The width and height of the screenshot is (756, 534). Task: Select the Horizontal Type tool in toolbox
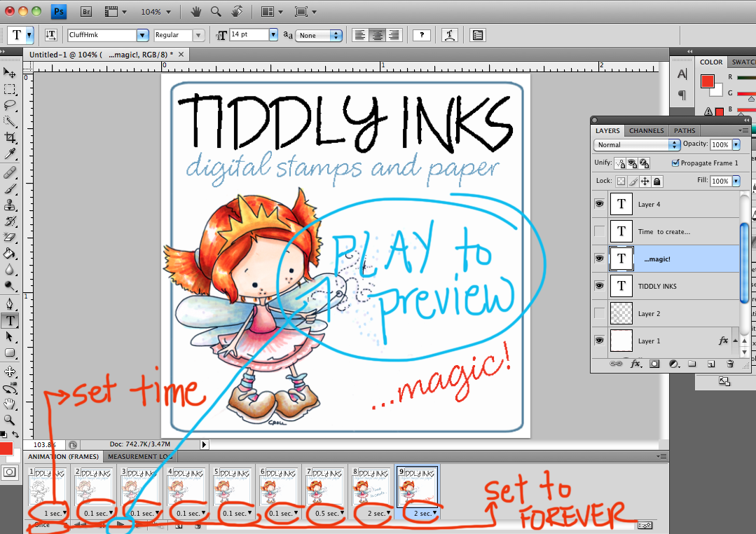point(10,320)
